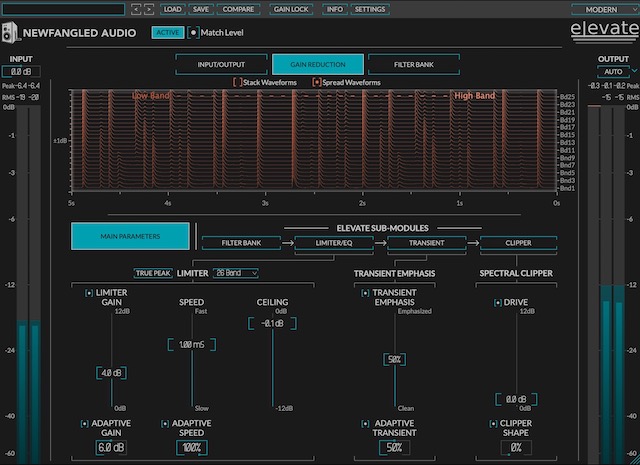Switch to the Input/Output tab
The image size is (640, 465).
(220, 64)
